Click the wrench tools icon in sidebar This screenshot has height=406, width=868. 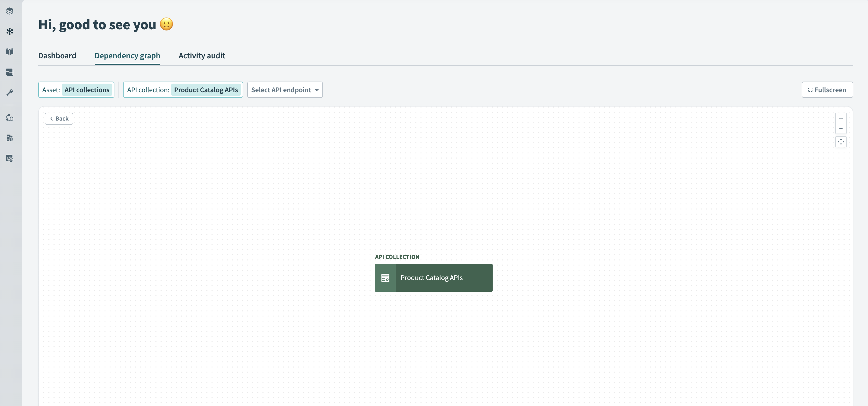tap(10, 92)
